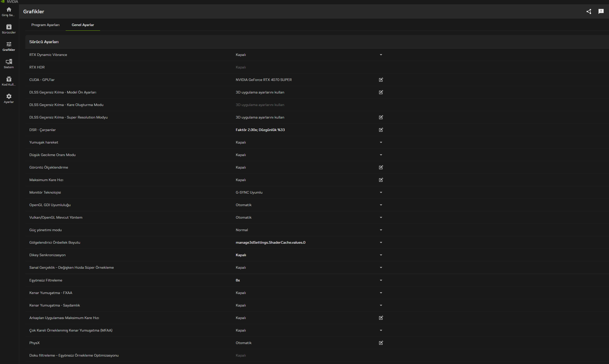
Task: Click the share icon in header
Action: click(589, 11)
